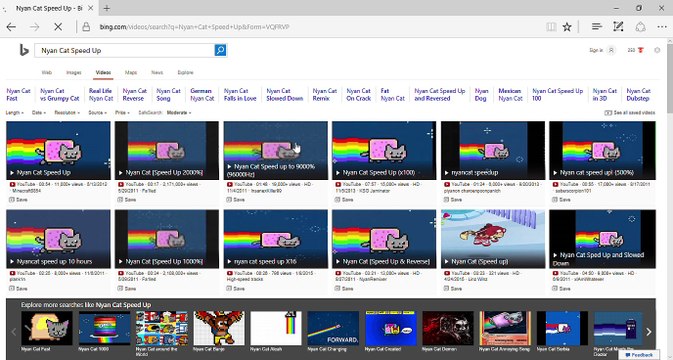673x360 pixels.
Task: Open Bing rewards points icon
Action: click(641, 50)
